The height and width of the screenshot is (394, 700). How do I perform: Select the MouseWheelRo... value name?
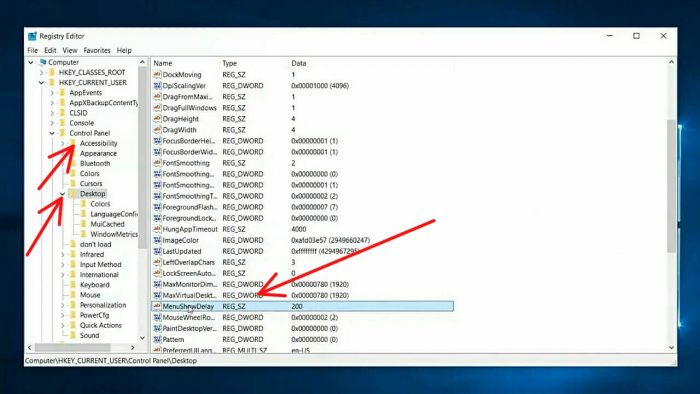(188, 317)
